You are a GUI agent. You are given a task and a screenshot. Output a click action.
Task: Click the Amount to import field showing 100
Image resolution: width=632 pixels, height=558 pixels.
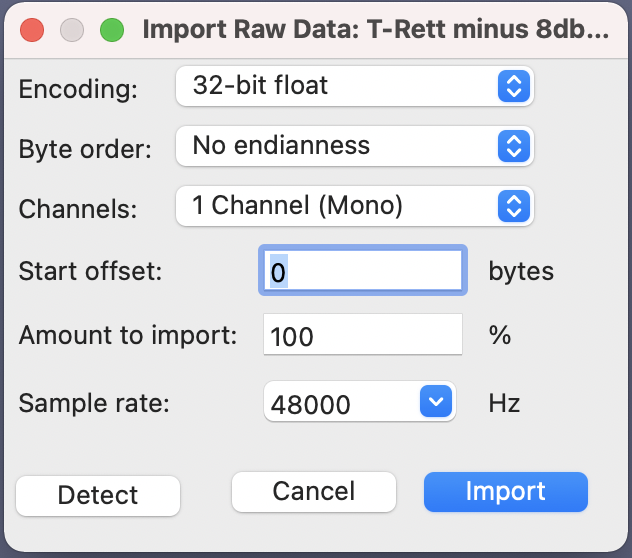point(363,335)
